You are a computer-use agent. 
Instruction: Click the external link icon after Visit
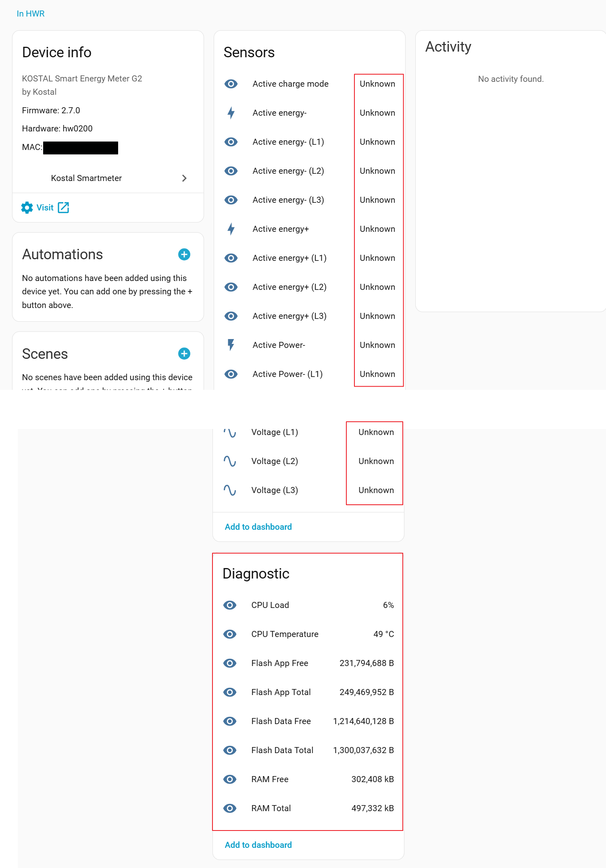63,208
